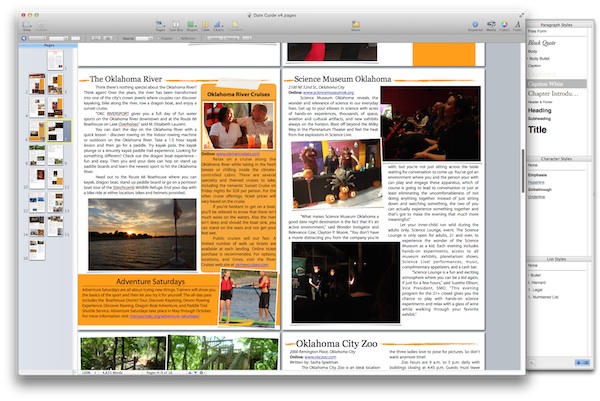Select the Adventure Saturdays heading

click(x=150, y=281)
